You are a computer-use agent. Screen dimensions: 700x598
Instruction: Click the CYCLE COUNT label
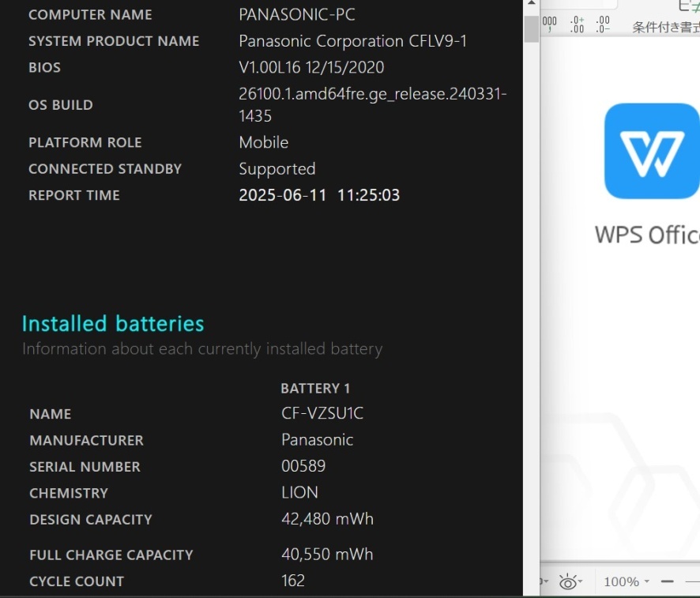(x=77, y=581)
